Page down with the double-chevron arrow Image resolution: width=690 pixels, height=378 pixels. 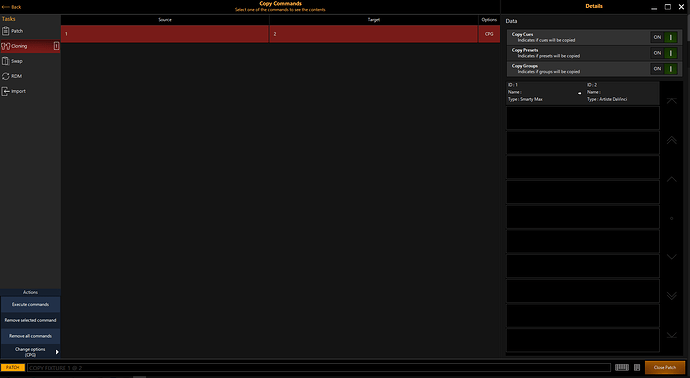click(x=672, y=296)
